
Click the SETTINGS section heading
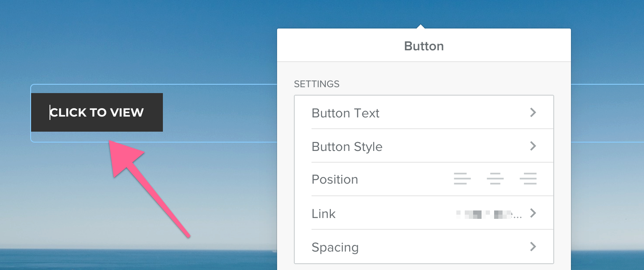pyautogui.click(x=317, y=84)
